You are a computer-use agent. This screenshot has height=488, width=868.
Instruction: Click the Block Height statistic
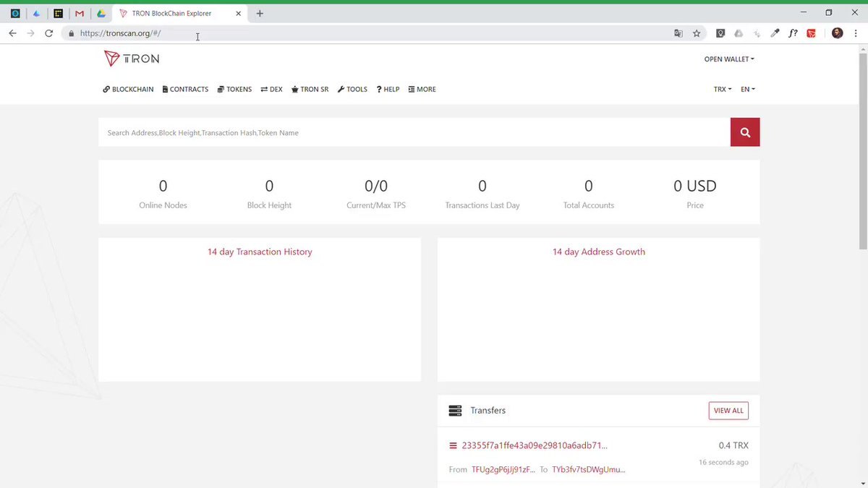(269, 194)
